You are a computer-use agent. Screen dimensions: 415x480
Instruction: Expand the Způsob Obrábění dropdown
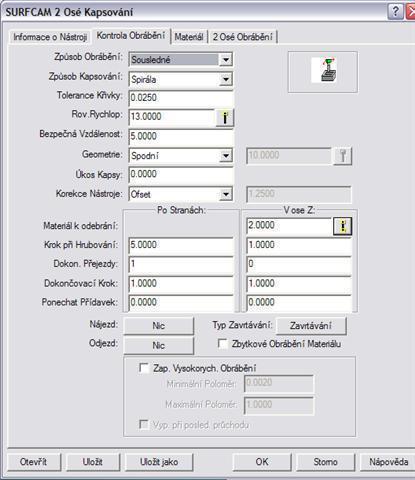226,60
